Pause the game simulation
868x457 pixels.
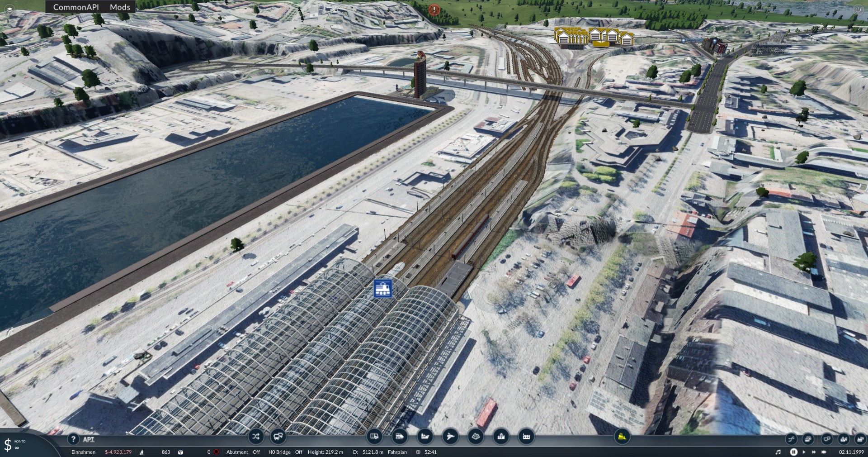[793, 452]
